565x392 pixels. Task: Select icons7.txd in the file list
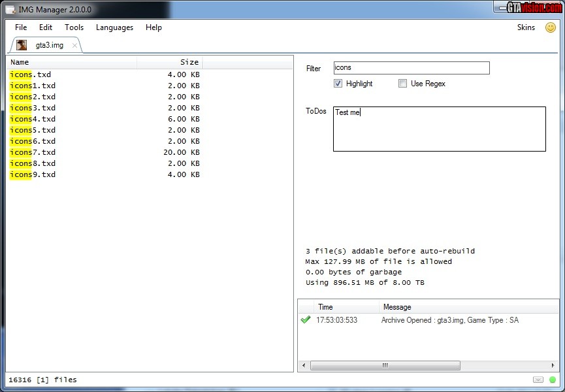click(x=33, y=152)
